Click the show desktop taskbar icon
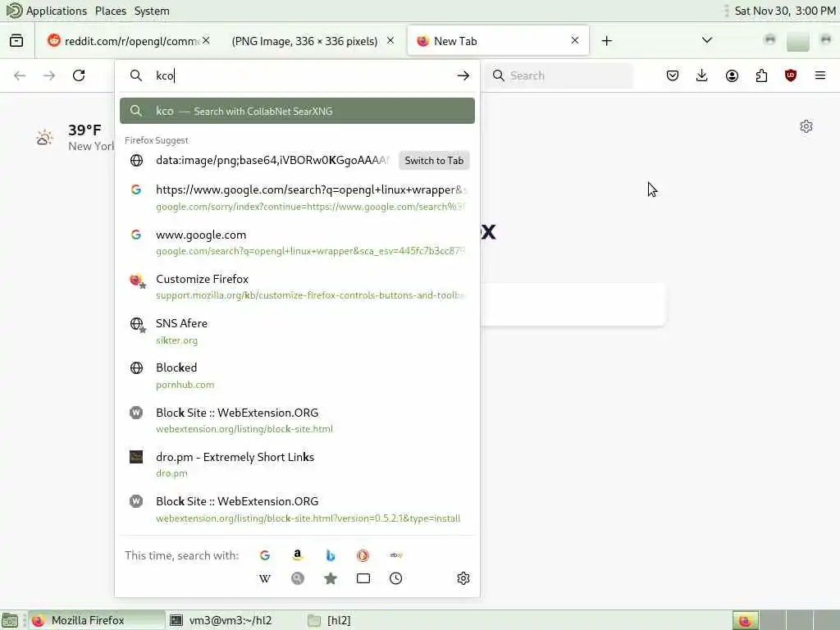The height and width of the screenshot is (630, 840). [x=10, y=620]
